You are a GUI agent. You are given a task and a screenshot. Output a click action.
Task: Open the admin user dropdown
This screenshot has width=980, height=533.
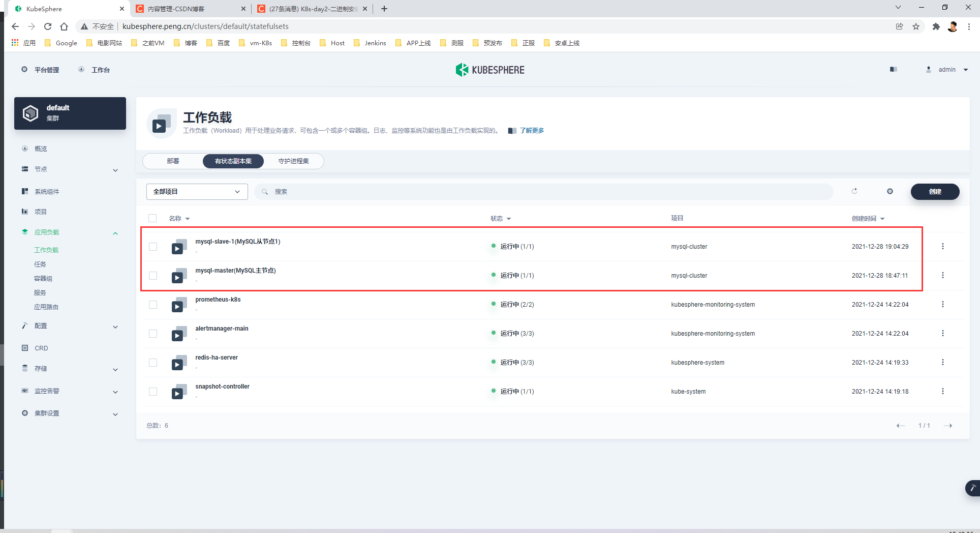pos(947,70)
